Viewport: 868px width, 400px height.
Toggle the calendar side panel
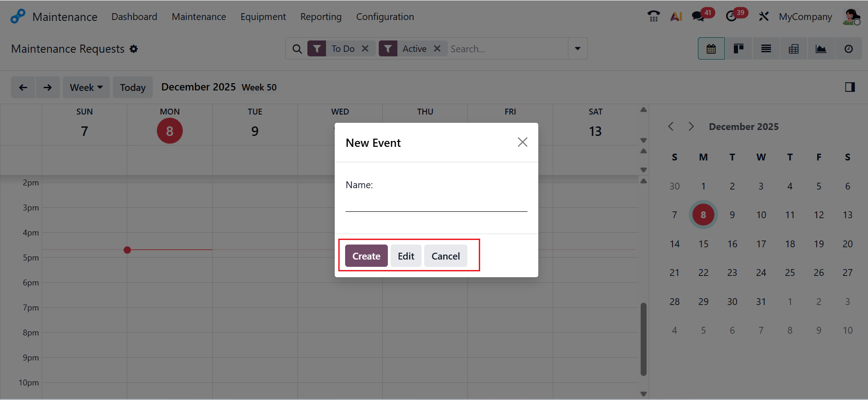point(850,87)
